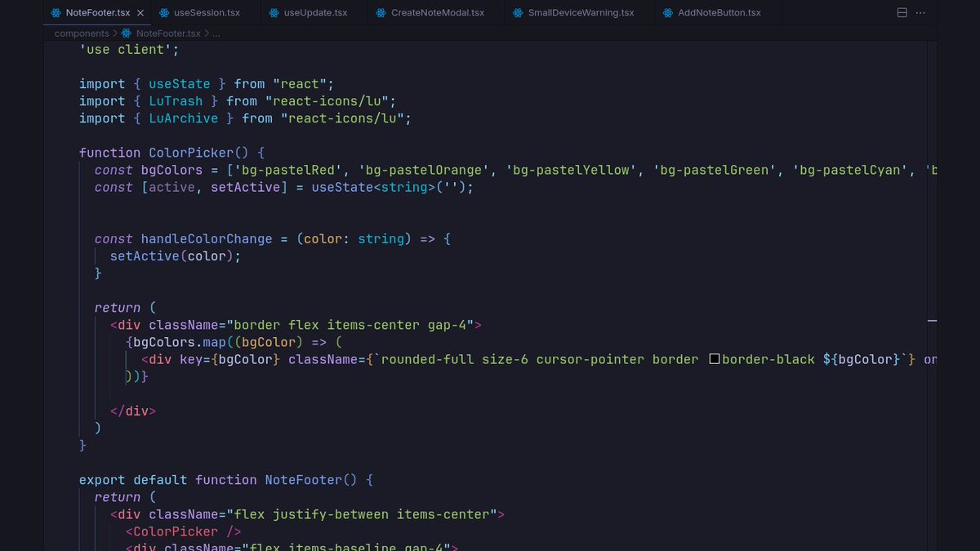980x551 pixels.
Task: Click the useState<string>('') call
Action: tap(388, 187)
